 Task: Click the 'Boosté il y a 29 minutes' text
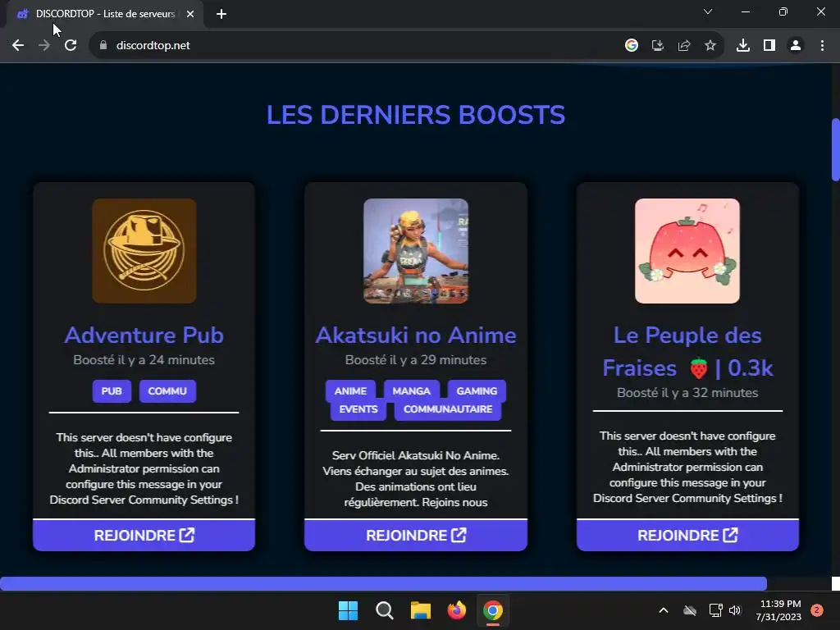[416, 360]
